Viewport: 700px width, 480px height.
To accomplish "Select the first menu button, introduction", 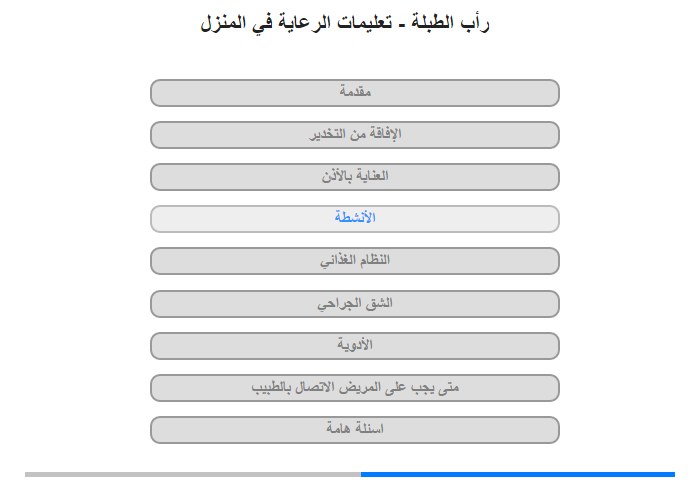I will click(355, 93).
